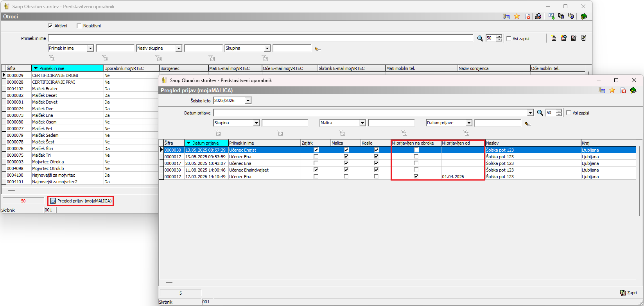Click the filter funnel icon below Malica dropdown
This screenshot has height=306, width=644.
[x=342, y=133]
